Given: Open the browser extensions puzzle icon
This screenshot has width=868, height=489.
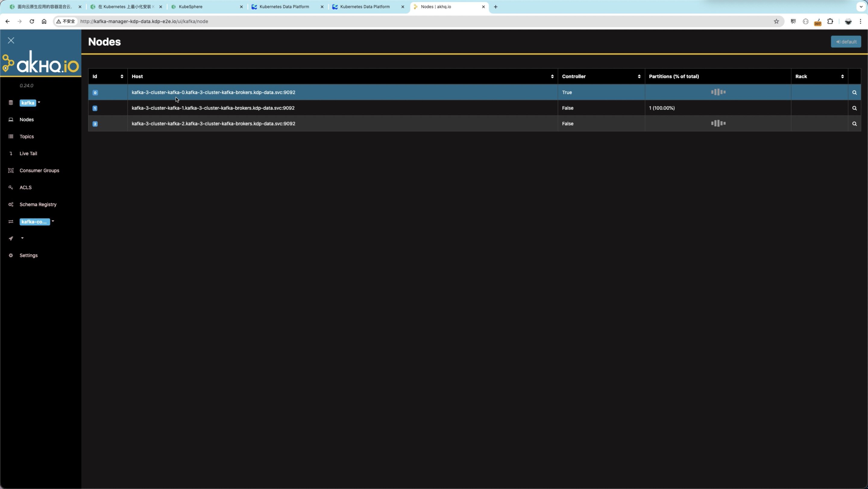Looking at the screenshot, I should [x=830, y=21].
